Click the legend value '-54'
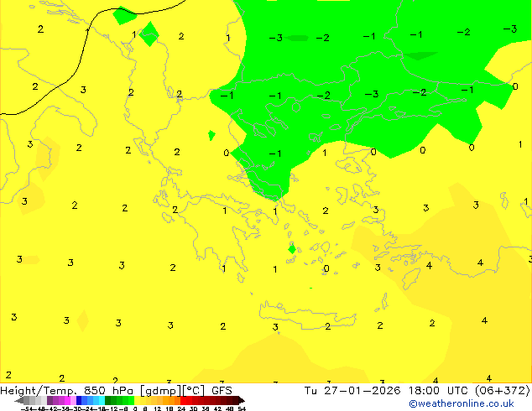 (x=27, y=409)
